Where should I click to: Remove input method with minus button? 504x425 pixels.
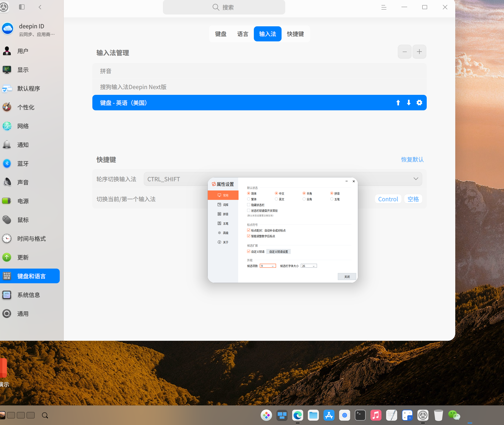click(x=405, y=52)
